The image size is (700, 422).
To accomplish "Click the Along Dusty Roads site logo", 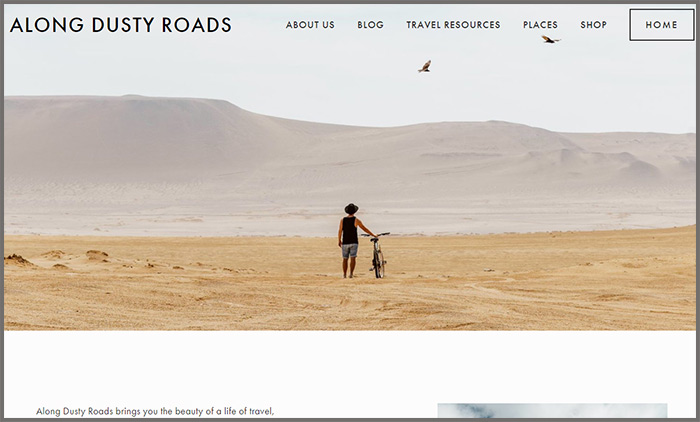I will click(x=121, y=25).
